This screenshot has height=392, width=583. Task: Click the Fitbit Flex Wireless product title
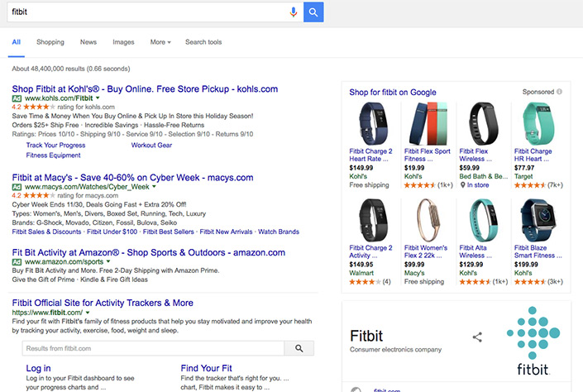pos(475,155)
